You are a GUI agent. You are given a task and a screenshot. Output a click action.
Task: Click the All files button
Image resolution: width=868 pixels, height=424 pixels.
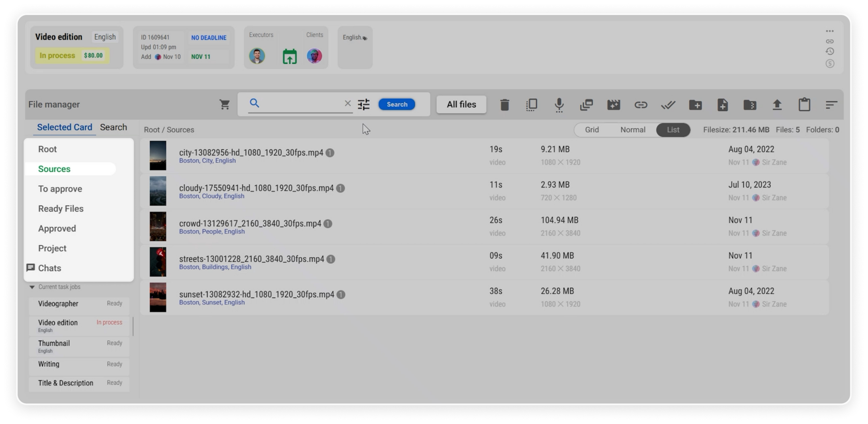[461, 104]
